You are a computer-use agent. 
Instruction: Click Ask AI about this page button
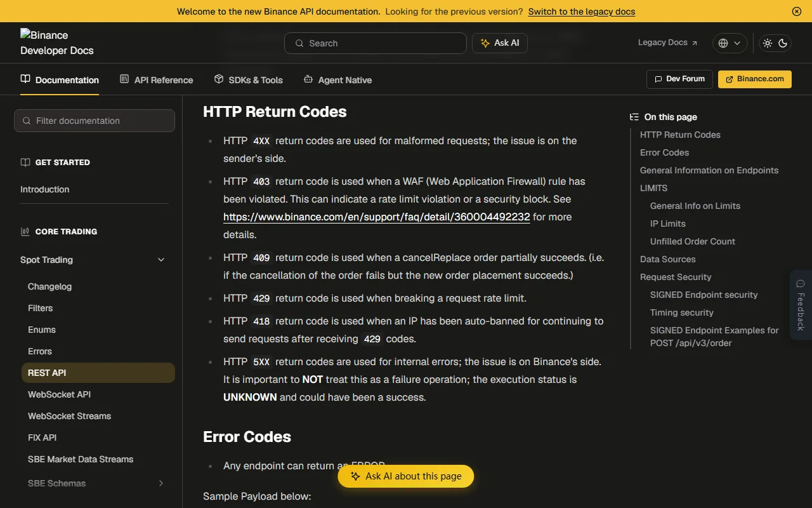click(x=406, y=476)
